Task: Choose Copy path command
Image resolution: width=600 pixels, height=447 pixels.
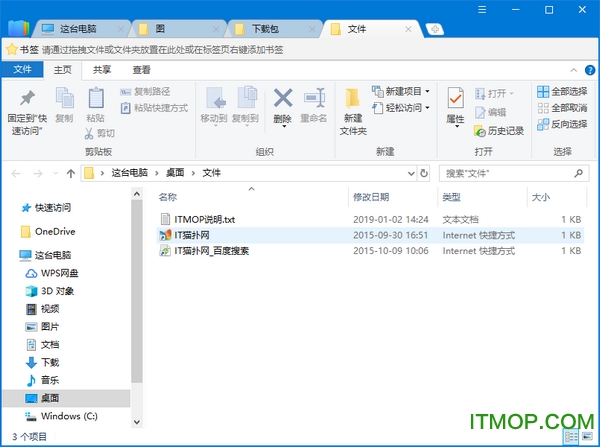Action: click(x=145, y=91)
